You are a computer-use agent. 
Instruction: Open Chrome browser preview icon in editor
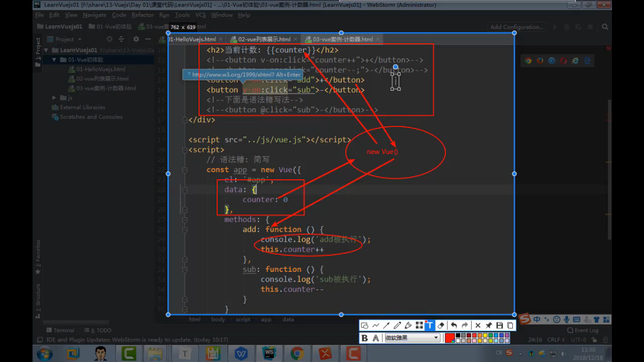[528, 61]
